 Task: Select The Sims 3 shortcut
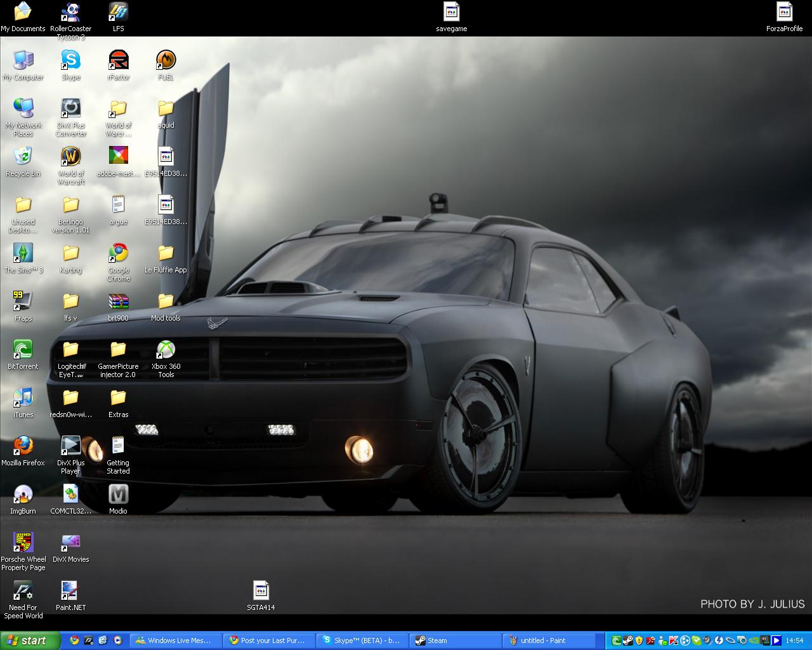[x=23, y=258]
